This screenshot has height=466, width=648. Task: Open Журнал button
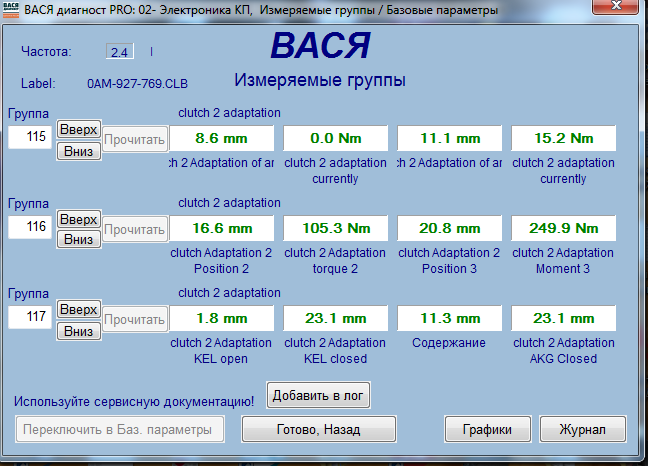(x=583, y=430)
